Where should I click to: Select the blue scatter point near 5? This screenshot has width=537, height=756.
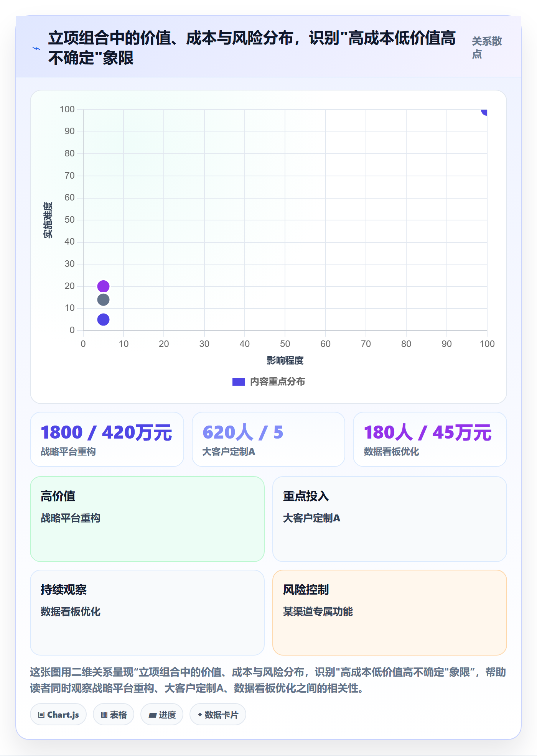[103, 319]
